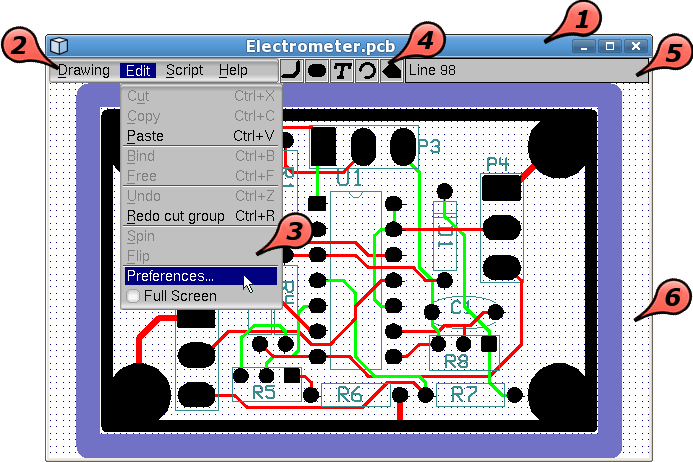Open the Script menu
Screen dimensions: 693x462
pos(184,70)
